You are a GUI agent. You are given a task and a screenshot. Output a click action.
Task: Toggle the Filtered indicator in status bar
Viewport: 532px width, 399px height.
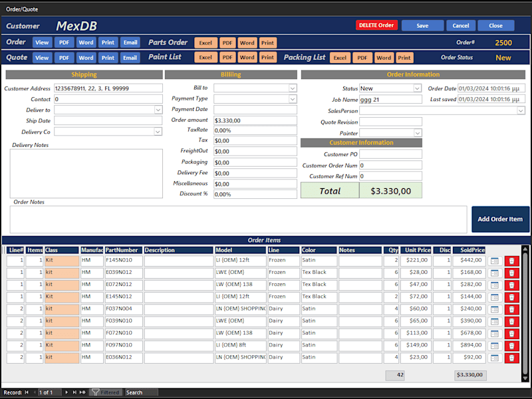(106, 392)
